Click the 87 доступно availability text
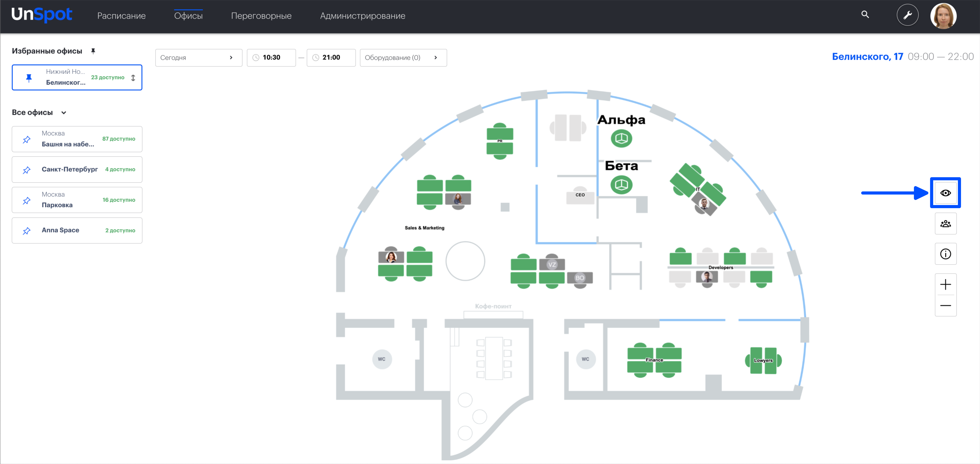The width and height of the screenshot is (980, 464). (x=119, y=139)
